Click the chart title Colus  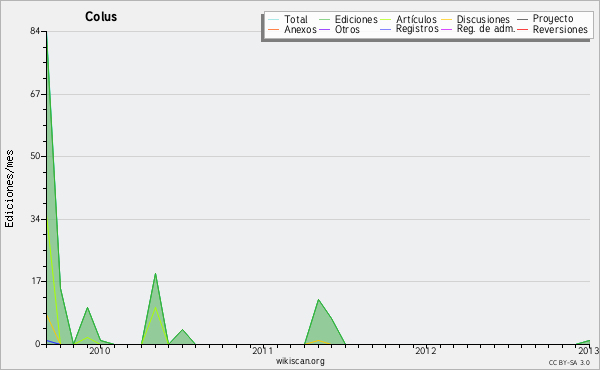101,16
